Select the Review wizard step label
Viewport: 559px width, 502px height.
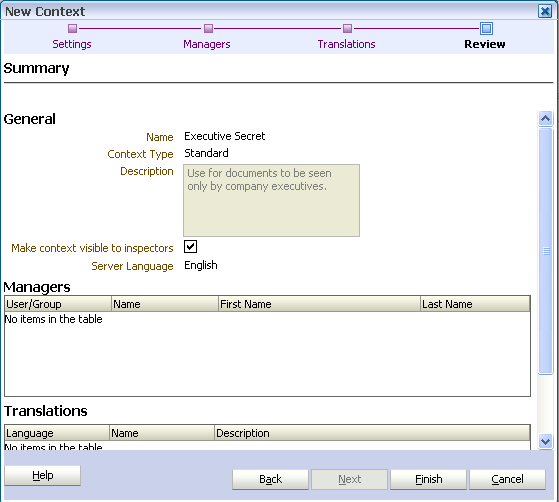pos(484,44)
